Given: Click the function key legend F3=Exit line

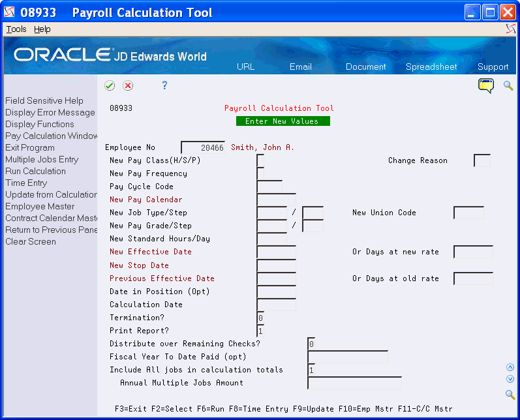Looking at the screenshot, I should pyautogui.click(x=284, y=409).
